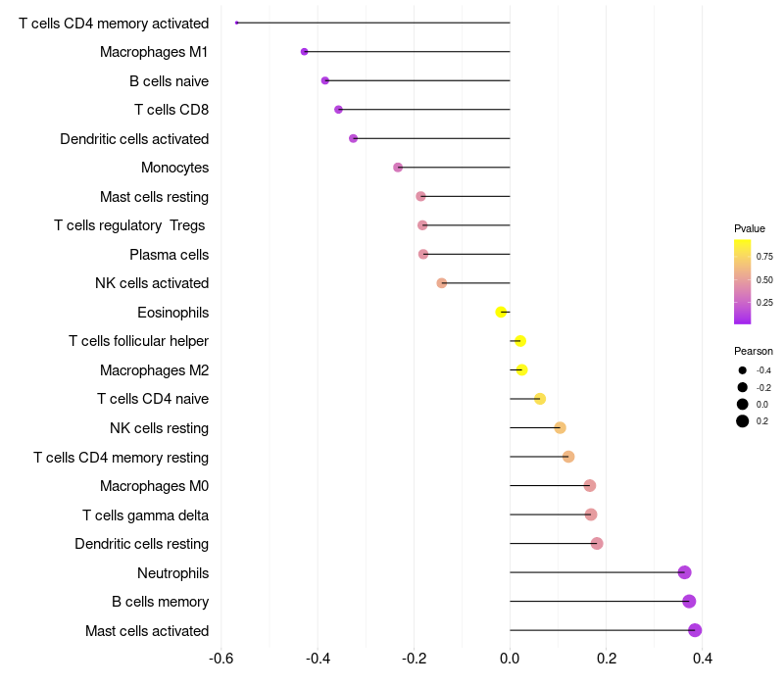Select the Dendritic cells resting axis label

tap(141, 544)
